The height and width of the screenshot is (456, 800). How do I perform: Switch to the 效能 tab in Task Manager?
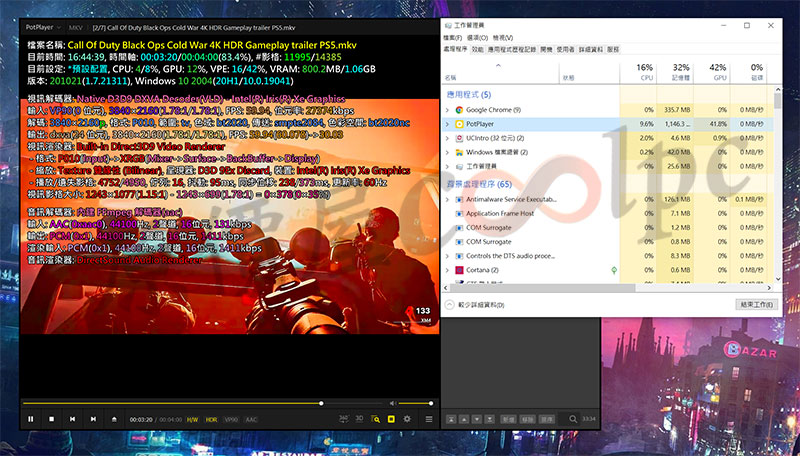point(477,49)
